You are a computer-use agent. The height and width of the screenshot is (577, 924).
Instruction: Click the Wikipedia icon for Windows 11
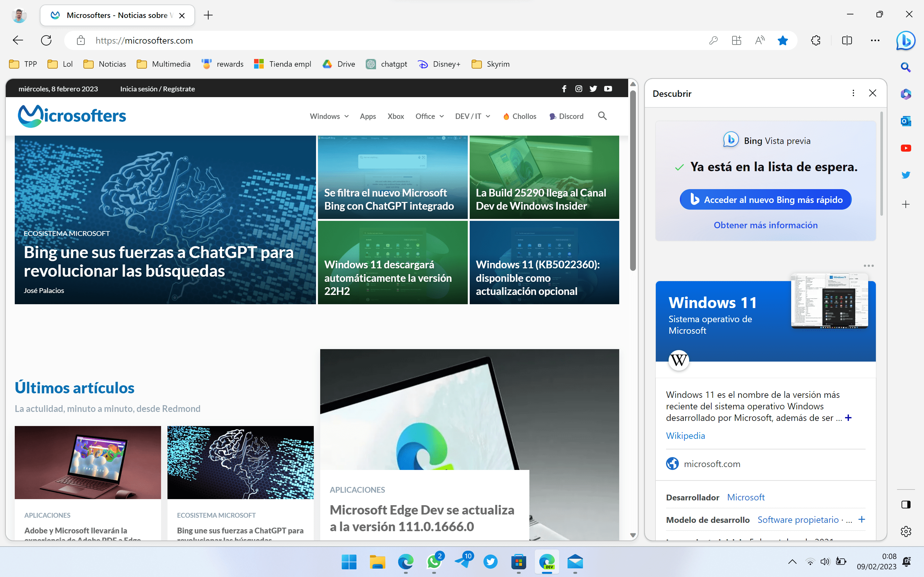tap(678, 360)
